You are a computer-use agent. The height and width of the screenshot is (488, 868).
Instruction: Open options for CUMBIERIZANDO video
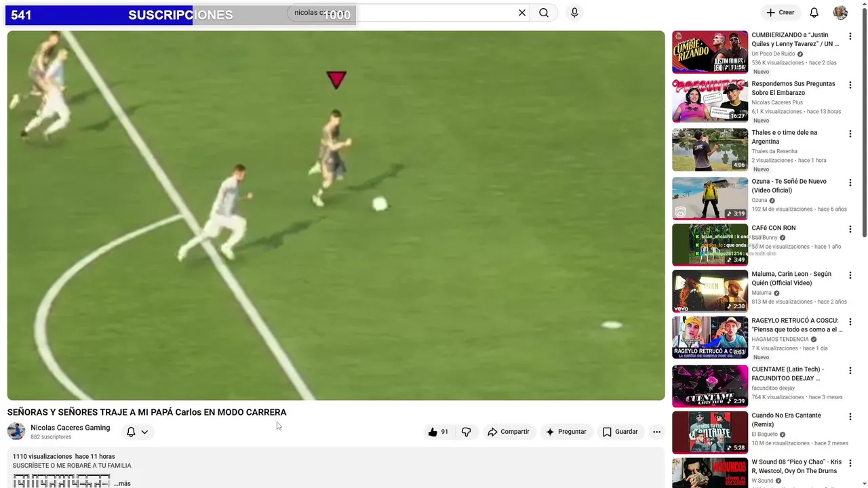point(850,37)
